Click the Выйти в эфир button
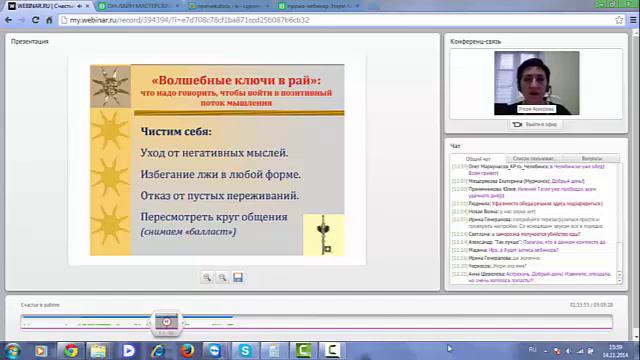The width and height of the screenshot is (640, 360). point(535,124)
